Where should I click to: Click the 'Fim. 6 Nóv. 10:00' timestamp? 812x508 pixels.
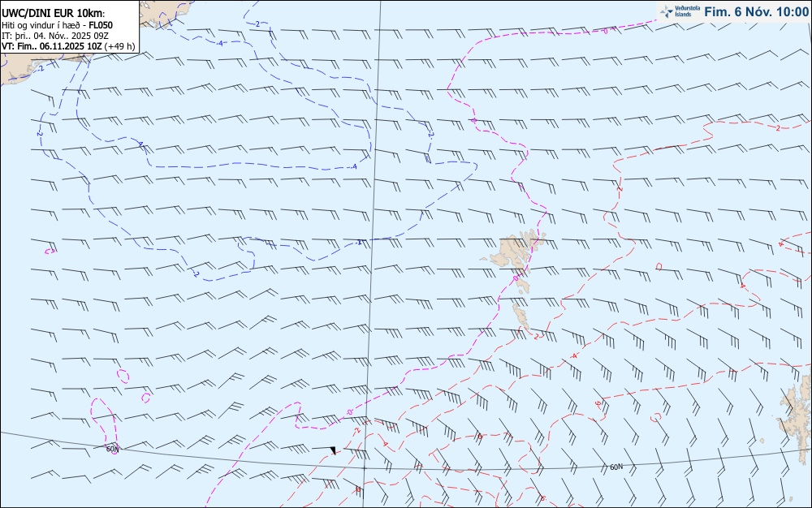[x=755, y=11]
